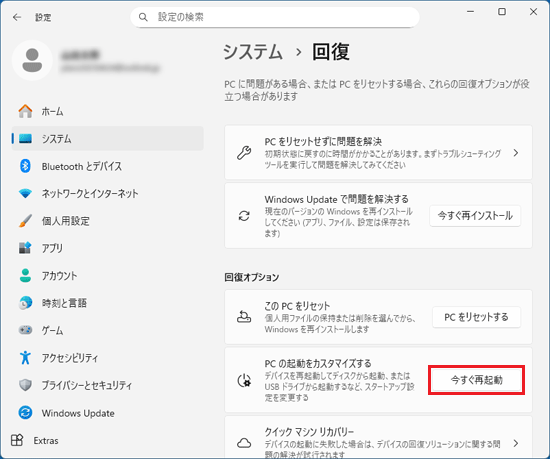Open ゲーム settings page
550x459 pixels.
coord(107,330)
